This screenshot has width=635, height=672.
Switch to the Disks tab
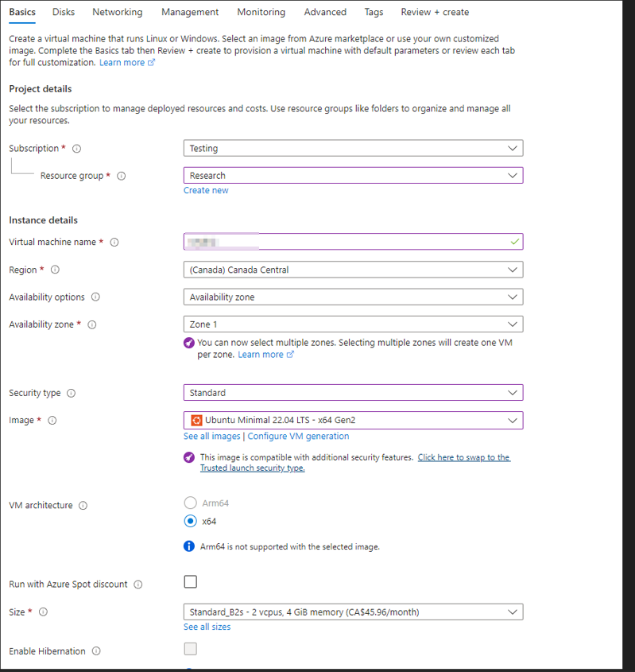pyautogui.click(x=64, y=12)
